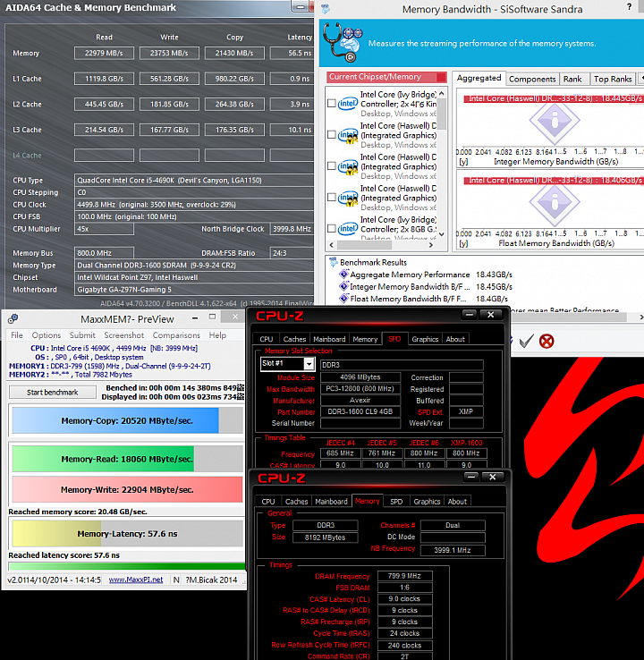Open the Comparisons menu in MaxxMEM
Screen dimensions: 644x660
coord(176,335)
